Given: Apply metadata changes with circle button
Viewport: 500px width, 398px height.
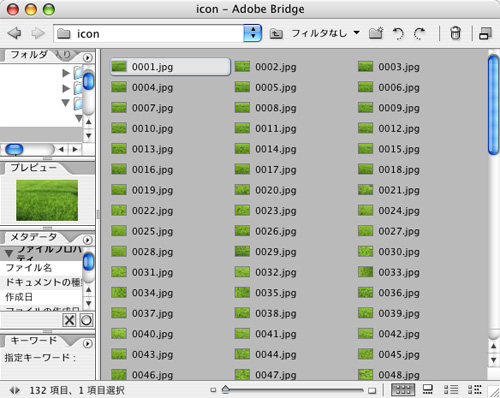Looking at the screenshot, I should pyautogui.click(x=86, y=320).
